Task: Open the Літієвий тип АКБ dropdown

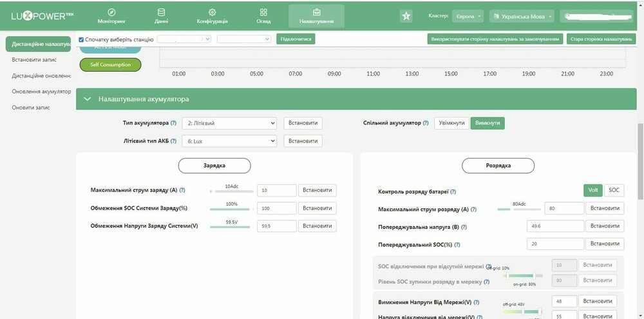Action: [230, 141]
